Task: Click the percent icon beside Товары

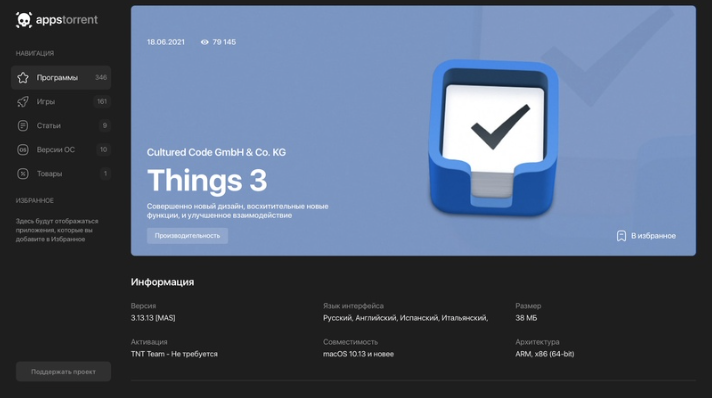Action: (23, 174)
